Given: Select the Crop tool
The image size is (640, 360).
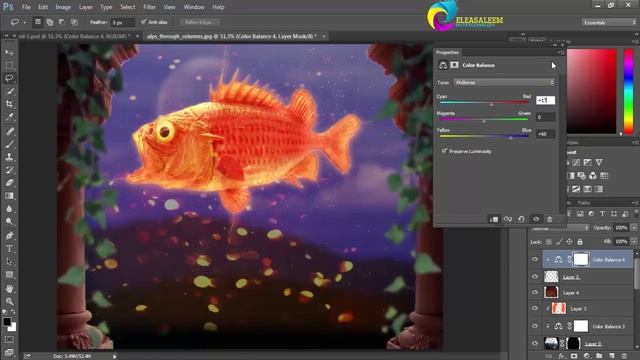Looking at the screenshot, I should (9, 104).
